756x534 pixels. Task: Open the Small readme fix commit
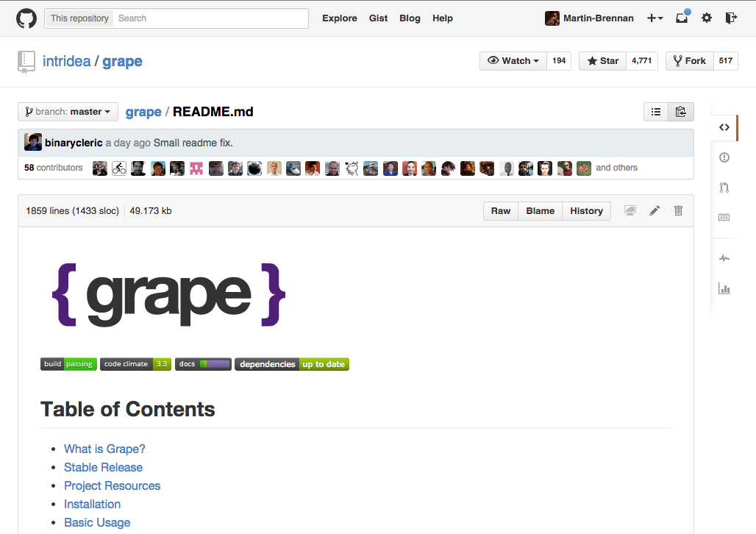tap(193, 143)
